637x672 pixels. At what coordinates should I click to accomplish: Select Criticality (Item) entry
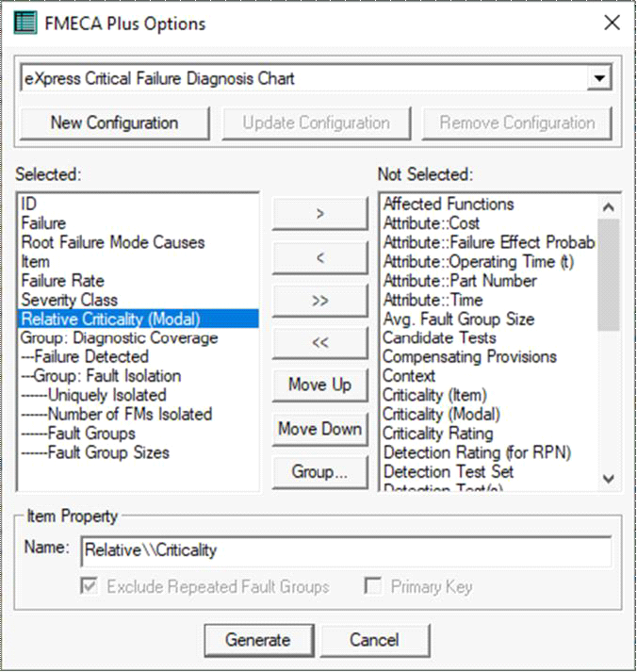(x=489, y=395)
